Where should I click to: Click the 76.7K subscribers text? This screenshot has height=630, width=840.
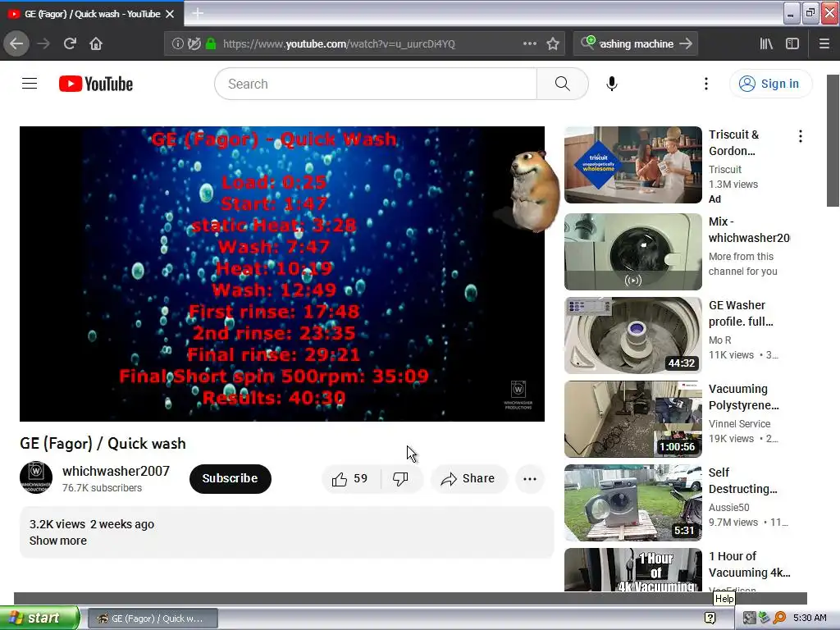coord(102,488)
